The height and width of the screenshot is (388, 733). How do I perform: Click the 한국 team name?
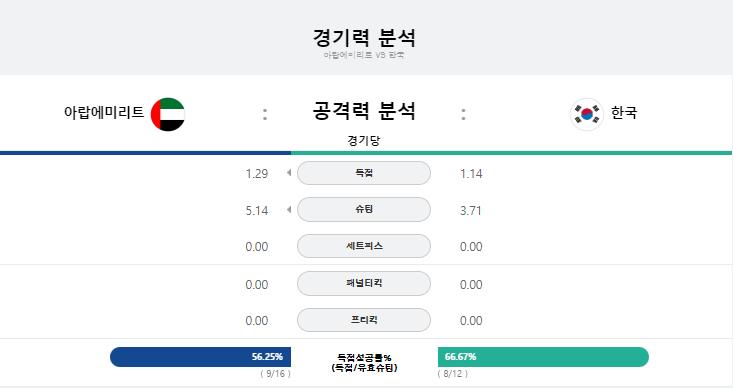624,112
